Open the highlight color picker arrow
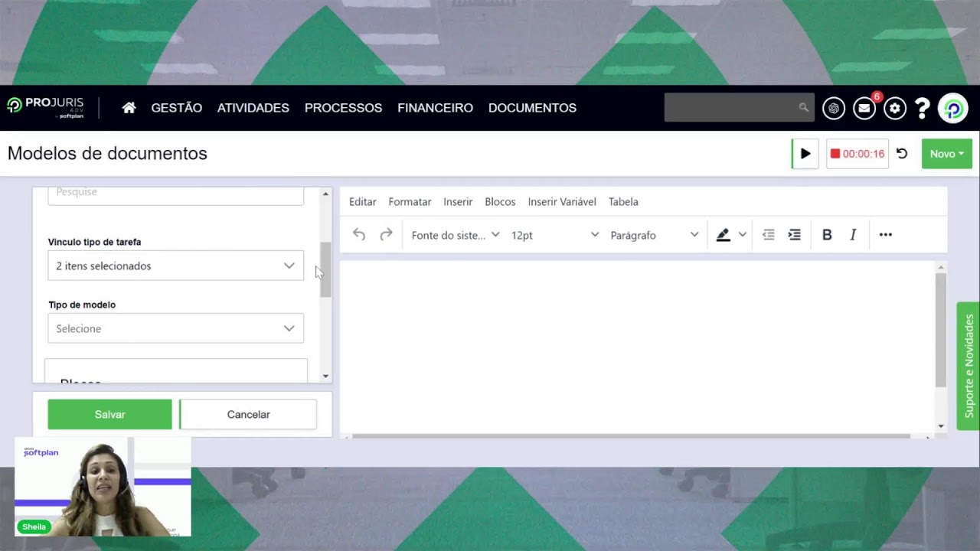The width and height of the screenshot is (980, 551). (742, 235)
